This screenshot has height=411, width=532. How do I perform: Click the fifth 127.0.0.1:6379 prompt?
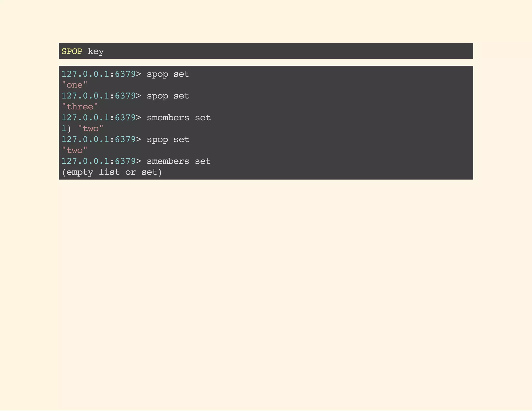pos(98,161)
